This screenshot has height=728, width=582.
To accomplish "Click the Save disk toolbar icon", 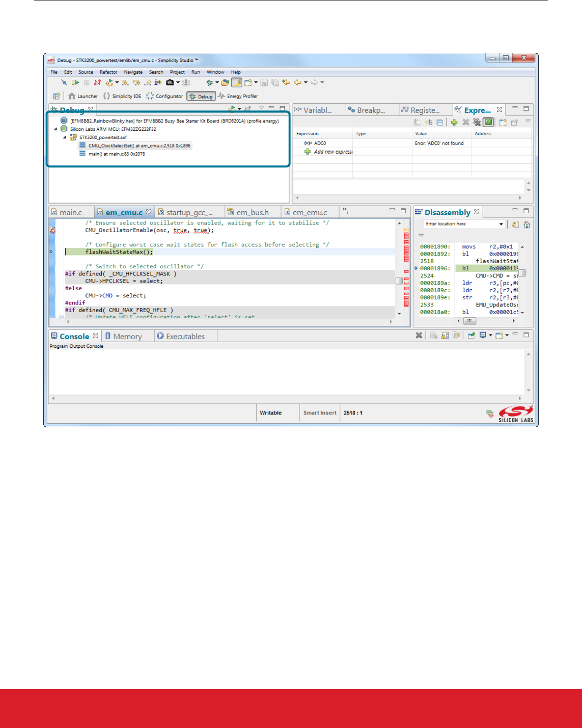I will point(264,82).
